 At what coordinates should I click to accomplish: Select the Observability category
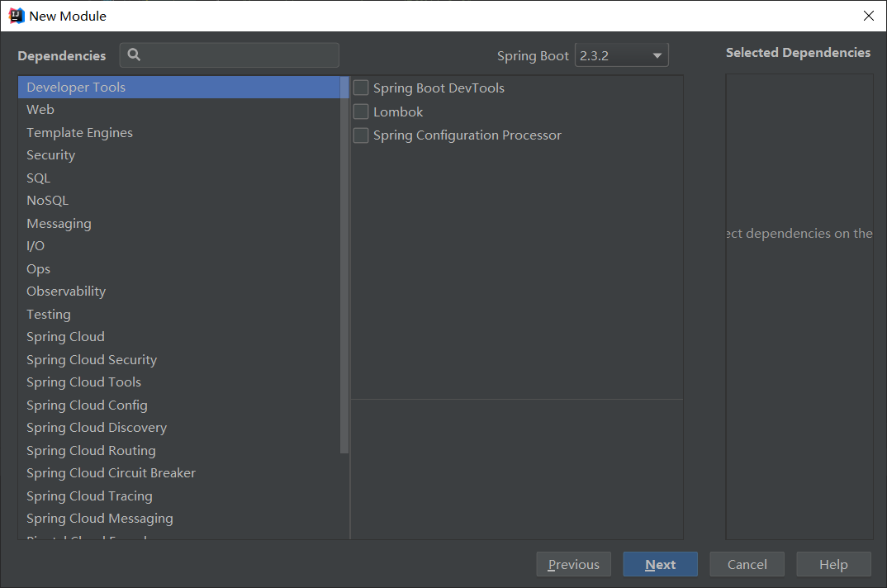tap(179, 292)
